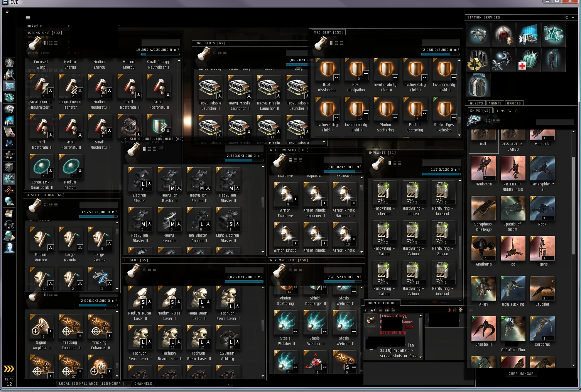Click the chat scrollbar down arrow
Viewport: 581px width, 392px height.
coord(421,357)
